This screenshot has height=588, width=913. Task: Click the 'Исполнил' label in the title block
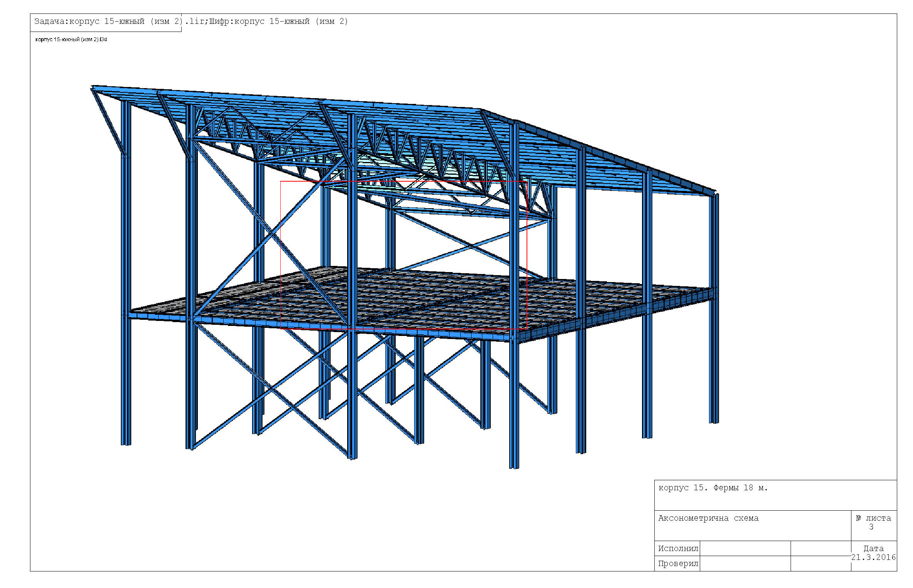pyautogui.click(x=678, y=549)
